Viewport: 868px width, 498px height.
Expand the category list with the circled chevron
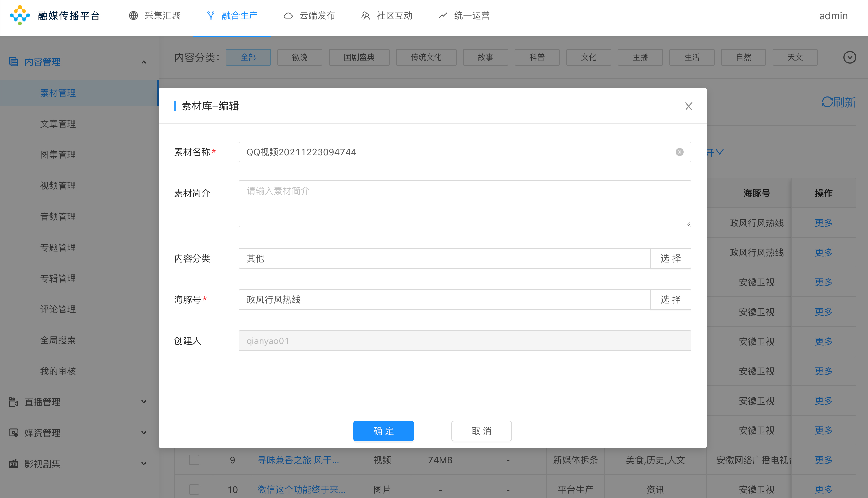(x=850, y=57)
